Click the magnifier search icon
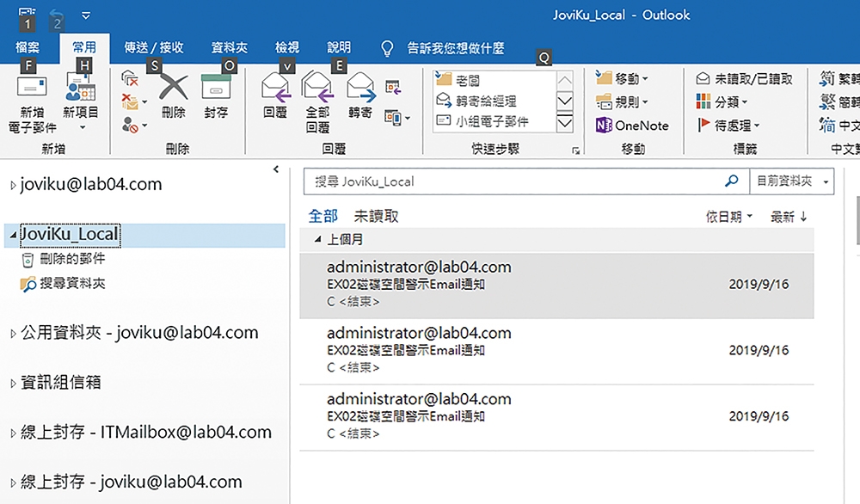The image size is (860, 504). pos(731,181)
